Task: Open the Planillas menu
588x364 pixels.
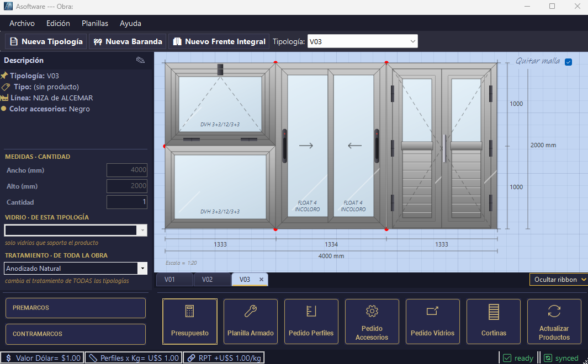Action: [x=95, y=23]
